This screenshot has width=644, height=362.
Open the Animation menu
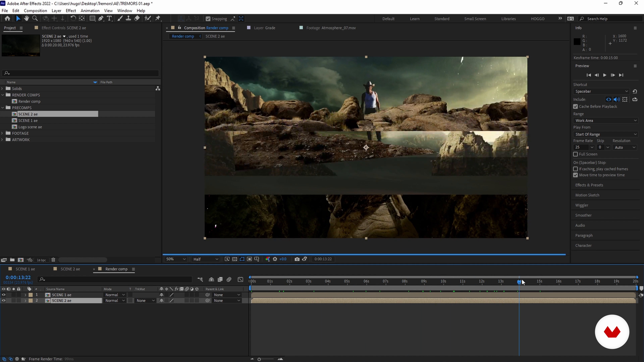[90, 11]
